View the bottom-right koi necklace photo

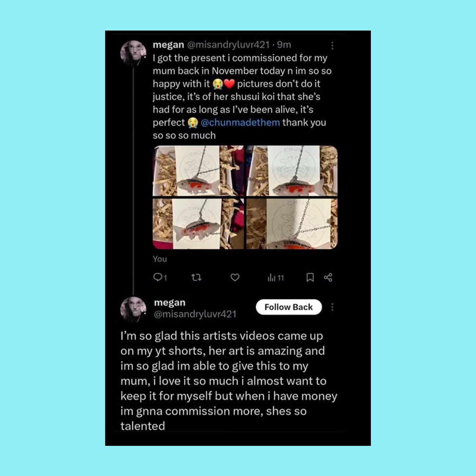tap(292, 224)
